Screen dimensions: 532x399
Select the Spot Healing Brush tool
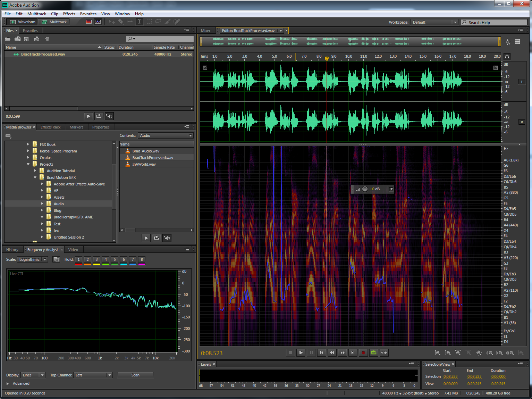177,22
